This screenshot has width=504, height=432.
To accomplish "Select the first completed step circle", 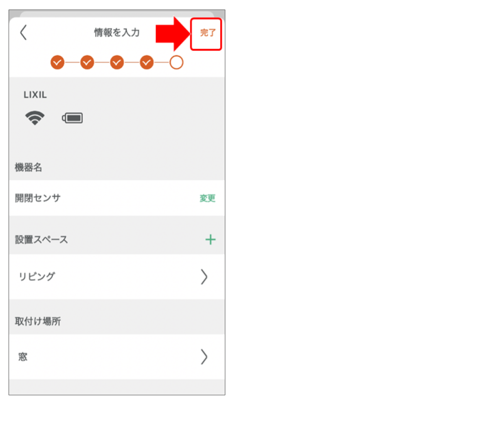I will (x=57, y=62).
